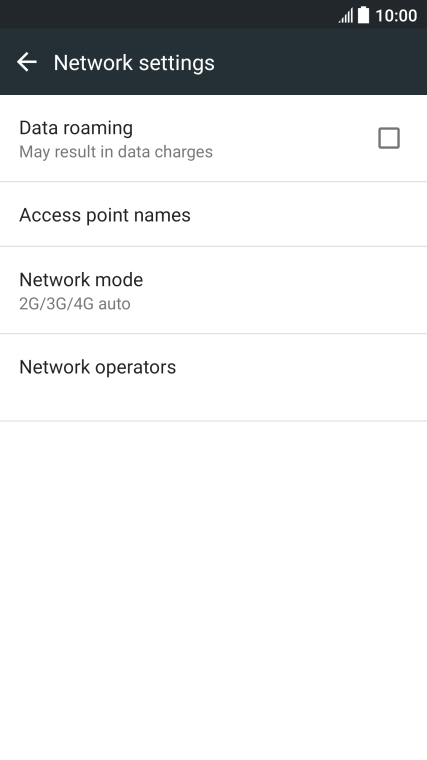Image resolution: width=427 pixels, height=760 pixels.
Task: Click the right side of Network mode row
Action: 339,290
